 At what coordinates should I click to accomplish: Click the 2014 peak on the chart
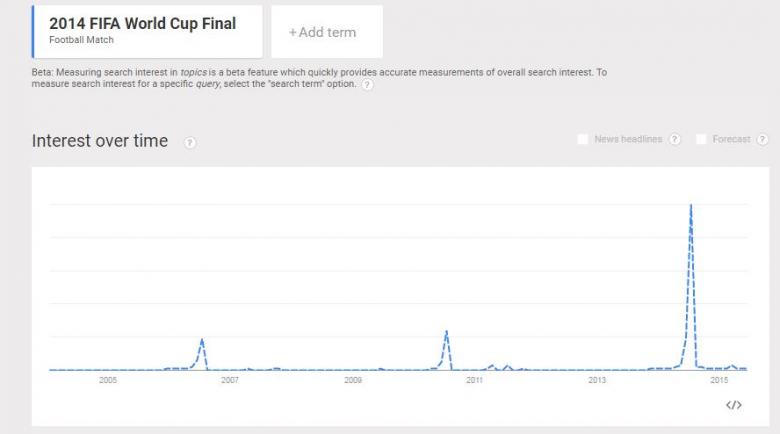pyautogui.click(x=691, y=205)
